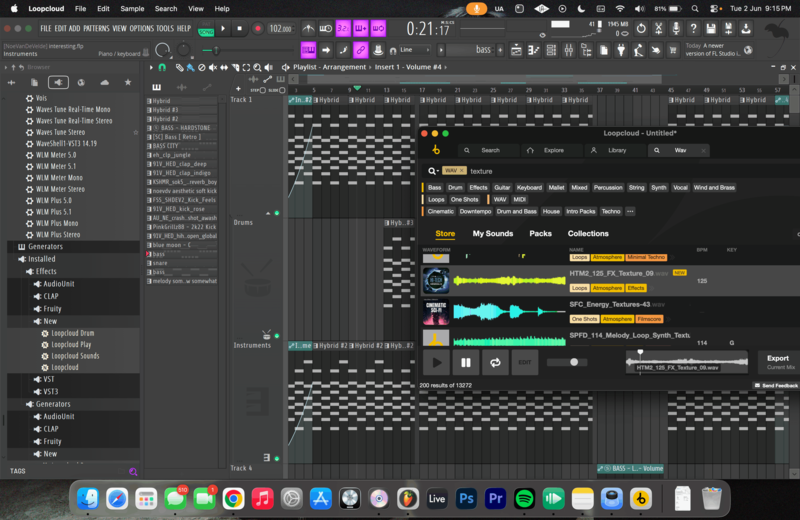
Task: Open the Sample menu in macOS menu bar
Action: pyautogui.click(x=132, y=9)
